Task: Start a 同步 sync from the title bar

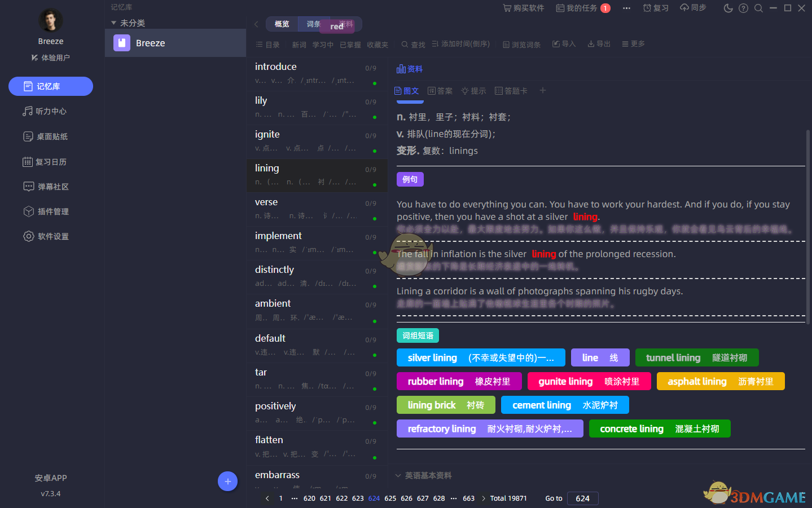Action: pos(692,7)
